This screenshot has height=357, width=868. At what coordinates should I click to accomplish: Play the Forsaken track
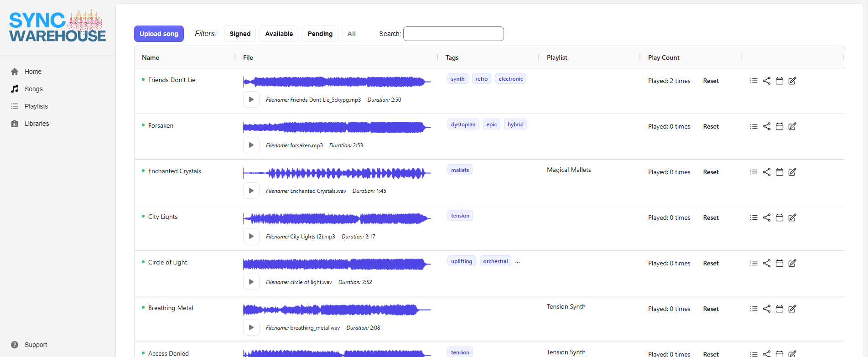click(251, 145)
